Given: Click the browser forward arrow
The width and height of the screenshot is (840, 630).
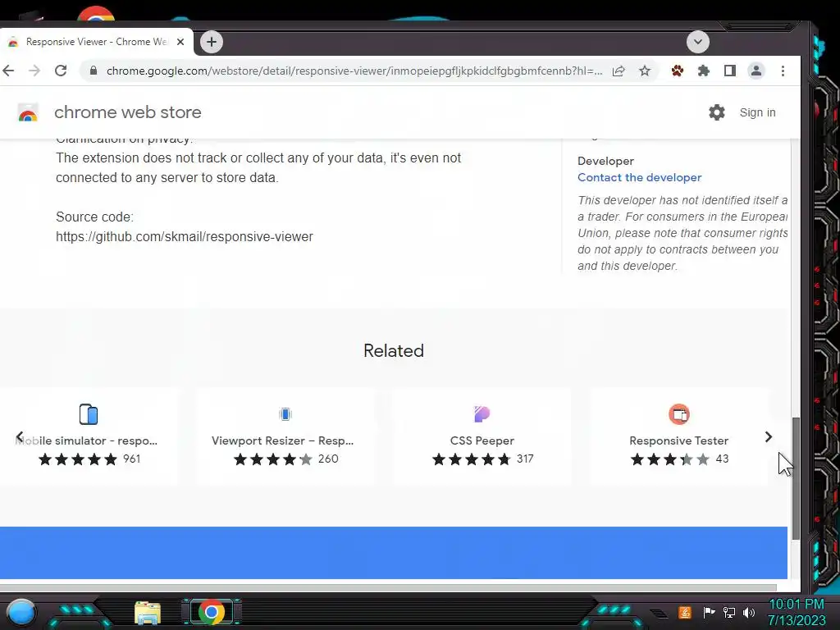Looking at the screenshot, I should [34, 71].
